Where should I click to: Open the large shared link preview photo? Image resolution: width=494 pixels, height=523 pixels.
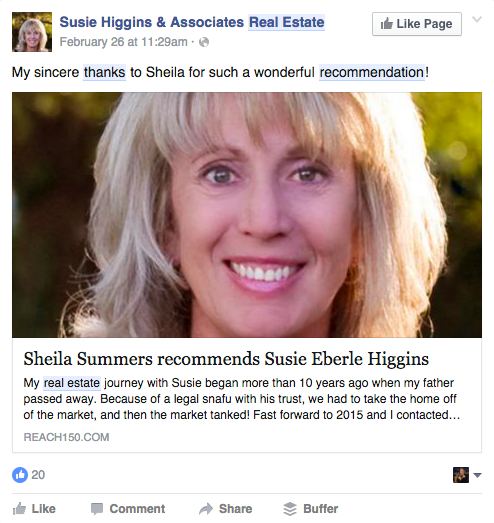[x=247, y=215]
